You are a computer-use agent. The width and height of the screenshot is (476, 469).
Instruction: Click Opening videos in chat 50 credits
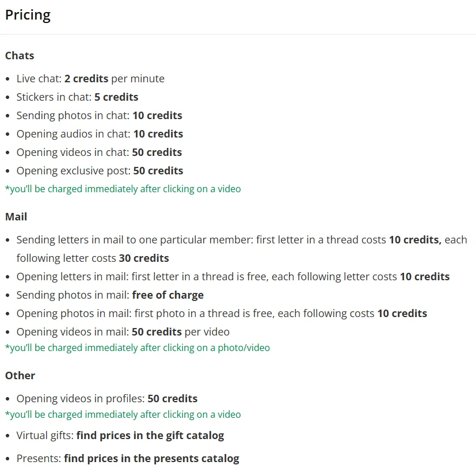pos(99,152)
